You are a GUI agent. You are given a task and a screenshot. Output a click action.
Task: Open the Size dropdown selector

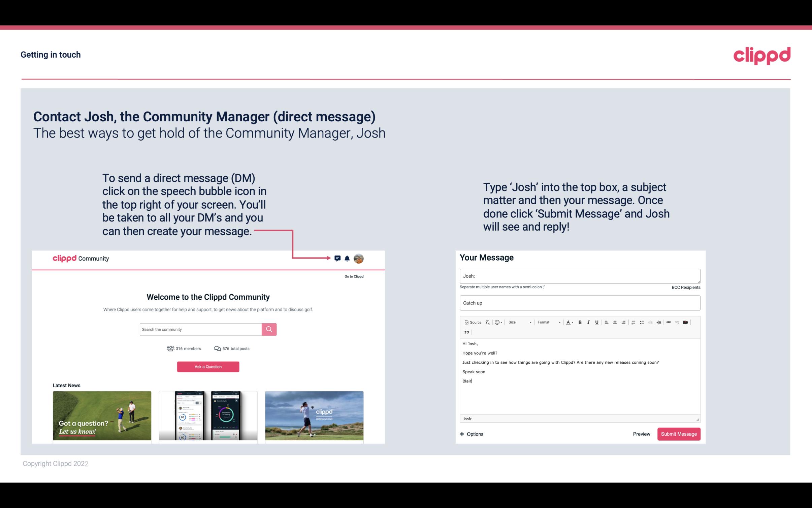(519, 322)
